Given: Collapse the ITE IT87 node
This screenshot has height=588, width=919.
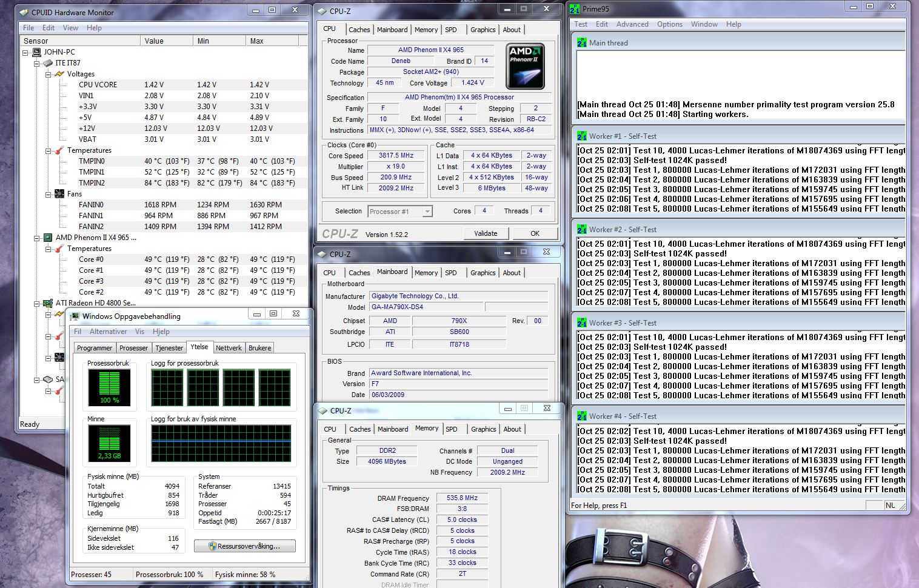Looking at the screenshot, I should (x=36, y=64).
